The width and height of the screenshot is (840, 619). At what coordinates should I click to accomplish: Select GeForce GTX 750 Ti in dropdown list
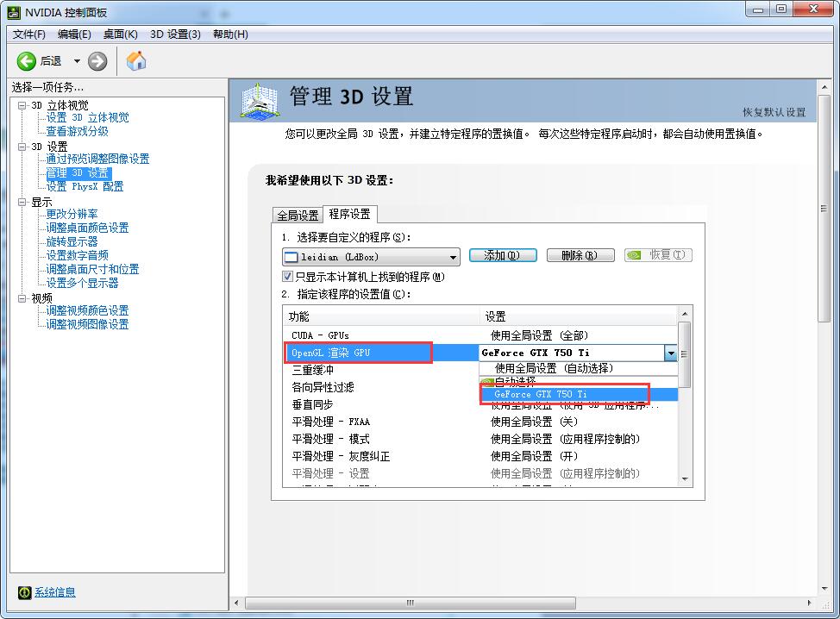point(541,394)
